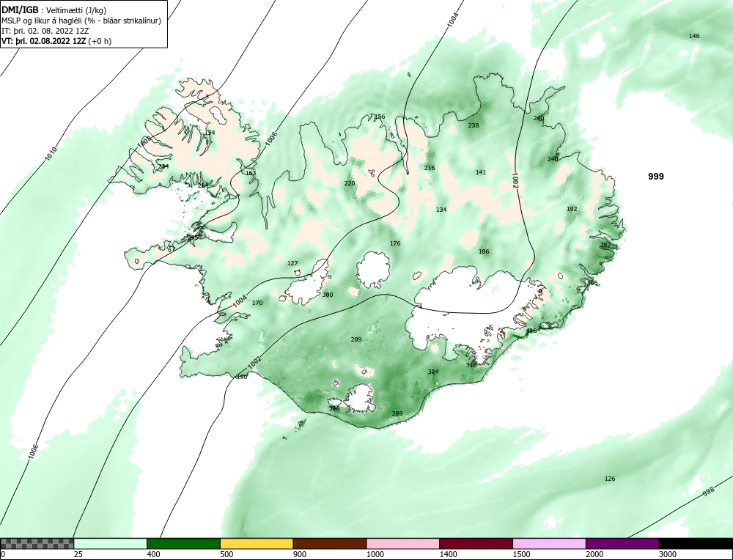The width and height of the screenshot is (733, 560).
Task: Click the legend scale label 400
Action: (153, 554)
